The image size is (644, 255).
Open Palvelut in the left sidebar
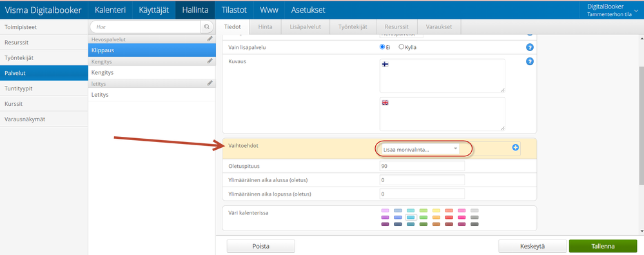coord(44,73)
